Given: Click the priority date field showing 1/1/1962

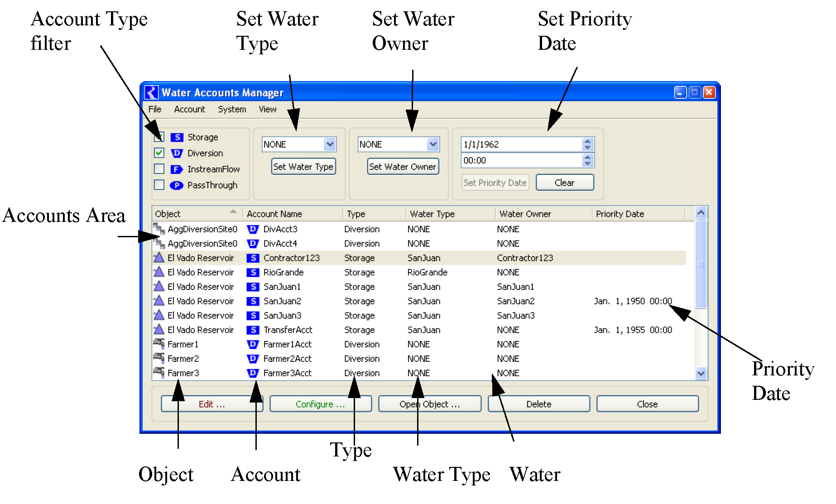Looking at the screenshot, I should point(521,144).
